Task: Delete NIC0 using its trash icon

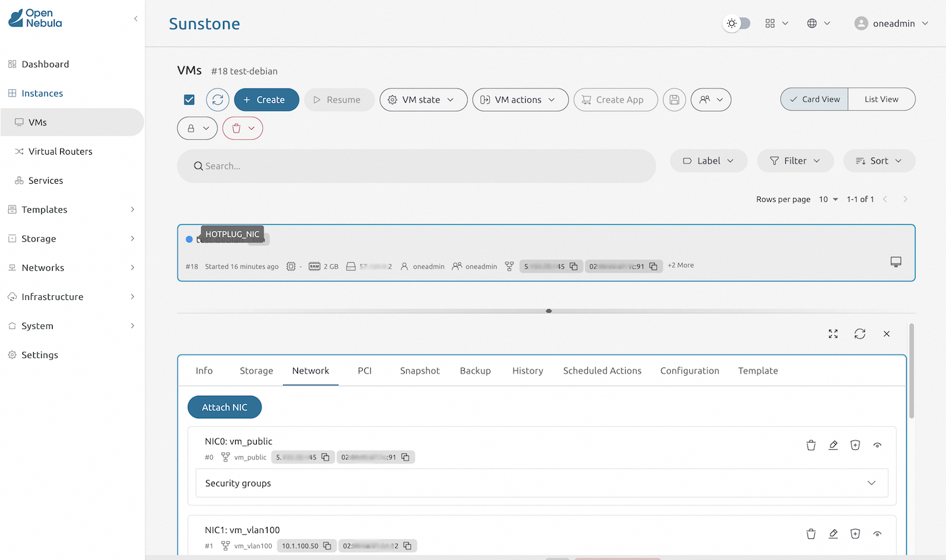Action: pos(811,445)
